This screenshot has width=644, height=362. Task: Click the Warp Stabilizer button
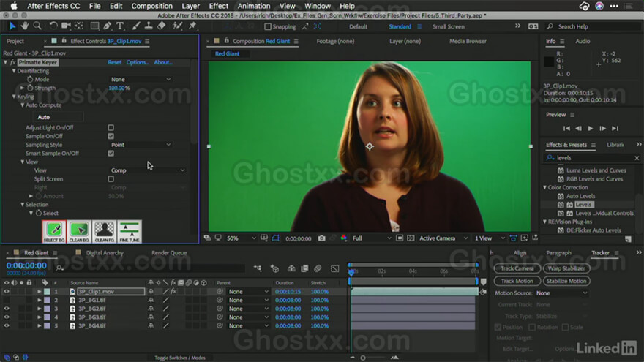(x=566, y=268)
